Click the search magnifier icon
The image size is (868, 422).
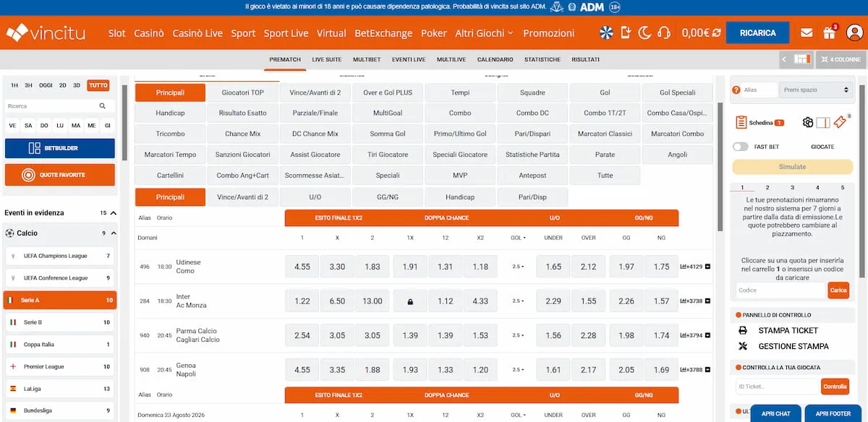coord(103,105)
